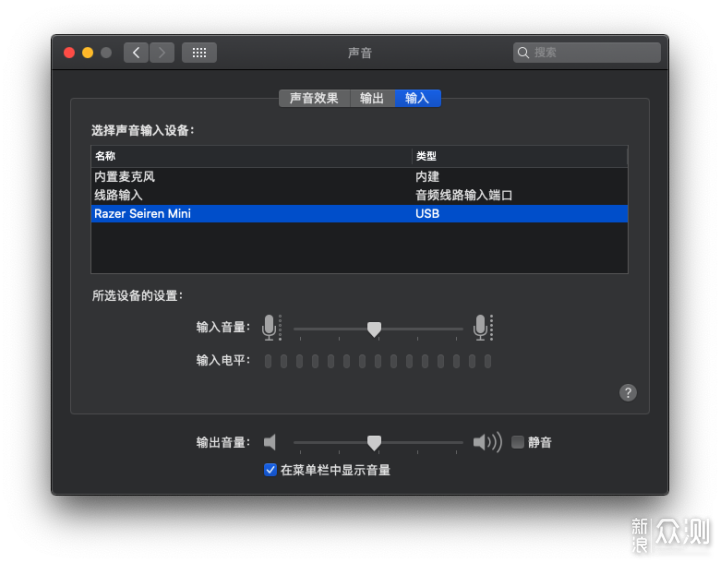Click the USB type cell

click(x=427, y=214)
